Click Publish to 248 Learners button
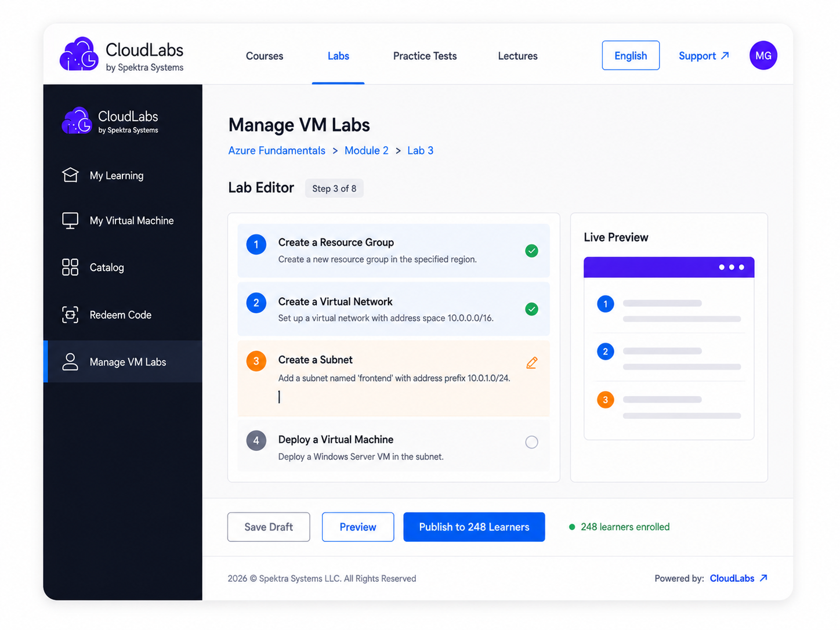 click(x=474, y=527)
